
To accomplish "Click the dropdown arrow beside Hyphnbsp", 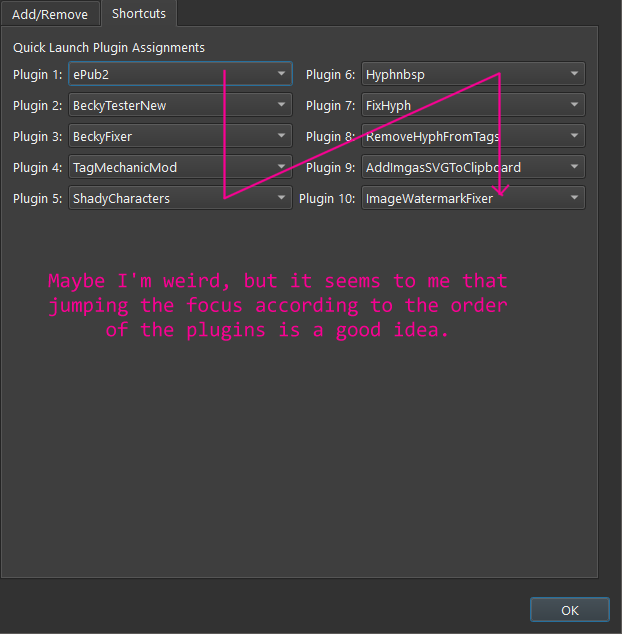I will point(574,74).
